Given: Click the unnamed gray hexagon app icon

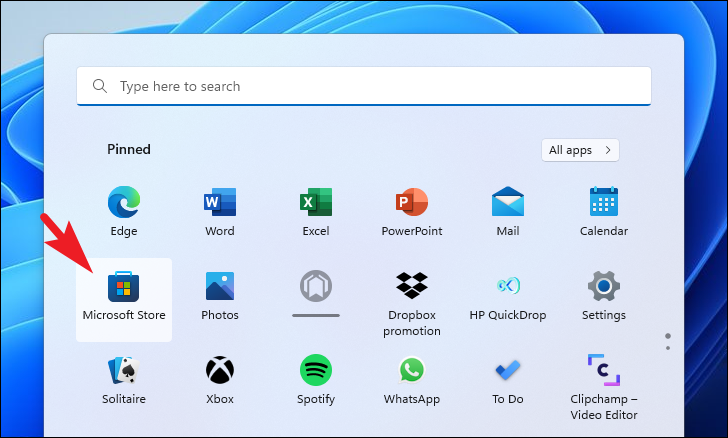Looking at the screenshot, I should click(316, 287).
